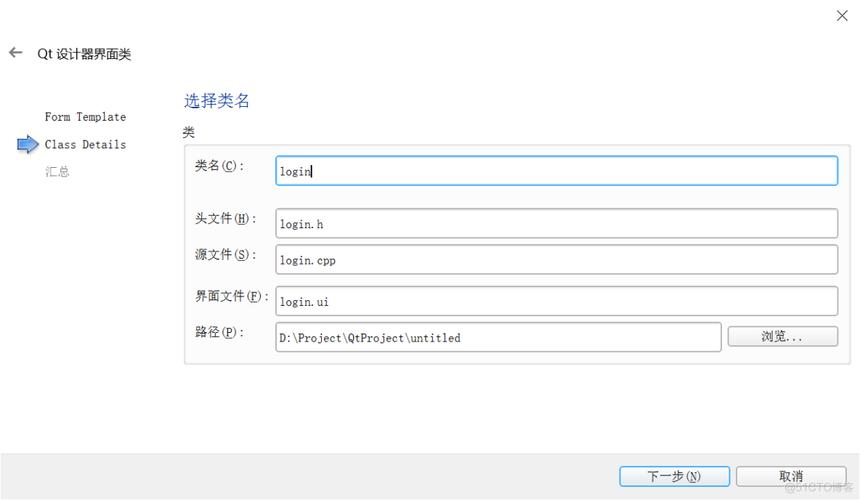The width and height of the screenshot is (860, 500).
Task: Select the Class Details wizard step
Action: coord(85,145)
